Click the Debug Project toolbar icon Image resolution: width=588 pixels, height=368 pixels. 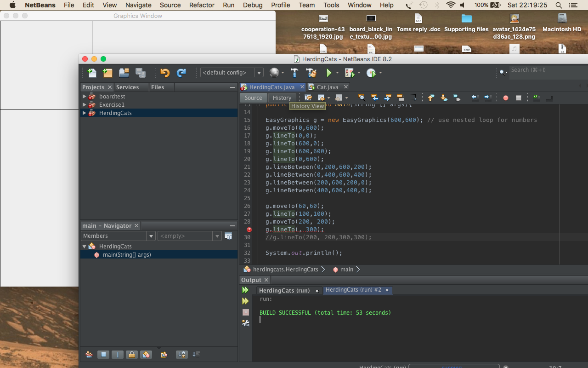click(349, 73)
